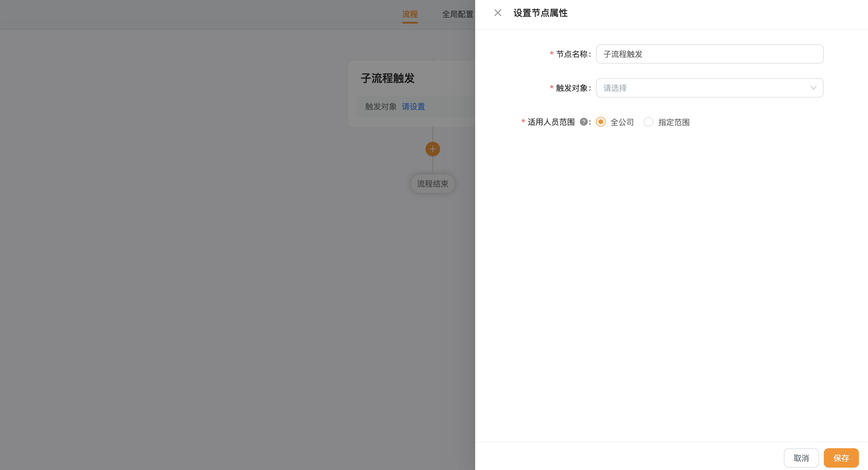Click the 流程结束 end node
Viewport: 868px width, 470px height.
(x=433, y=184)
